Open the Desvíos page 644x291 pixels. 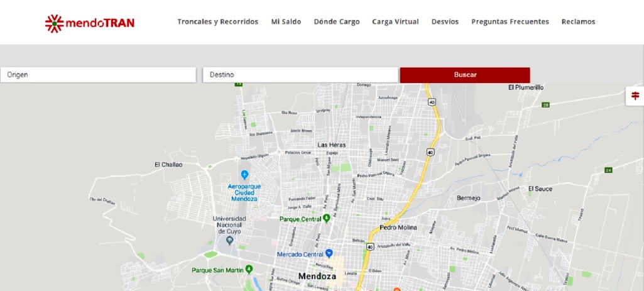(445, 22)
